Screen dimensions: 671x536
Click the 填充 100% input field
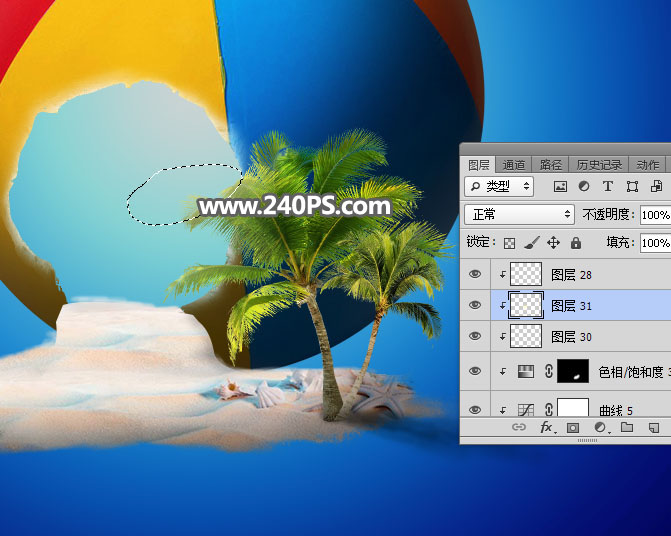(656, 243)
